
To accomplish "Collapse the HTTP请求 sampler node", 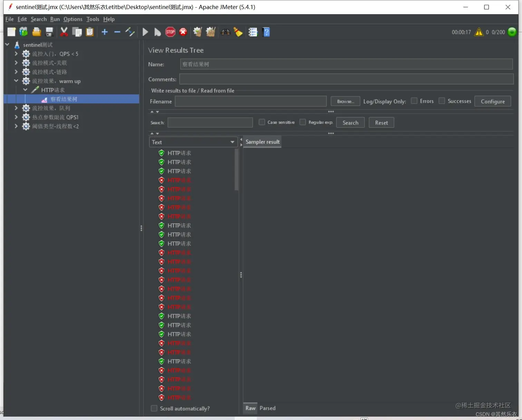I will 25,90.
